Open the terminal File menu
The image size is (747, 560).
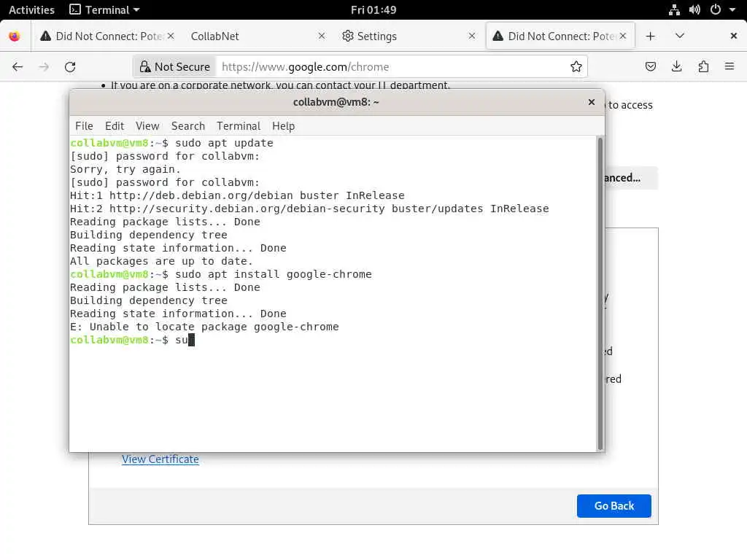pos(84,126)
